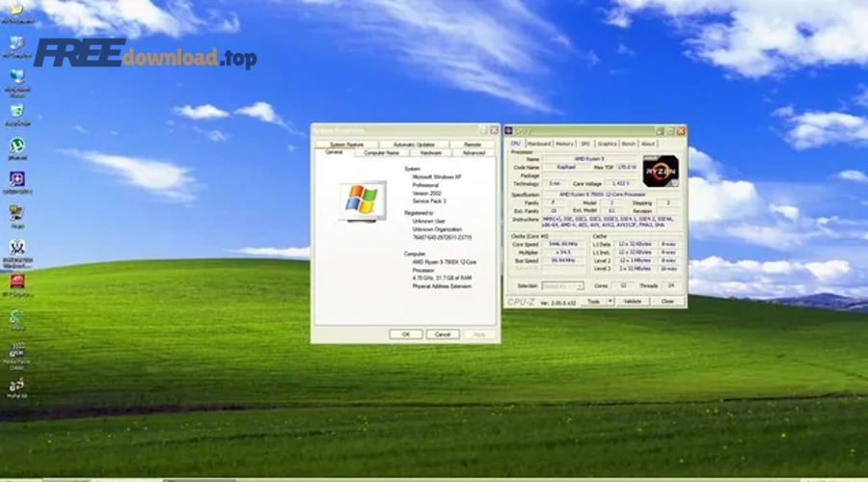Click the Level 3 cache size value
The height and width of the screenshot is (482, 868).
click(x=635, y=269)
